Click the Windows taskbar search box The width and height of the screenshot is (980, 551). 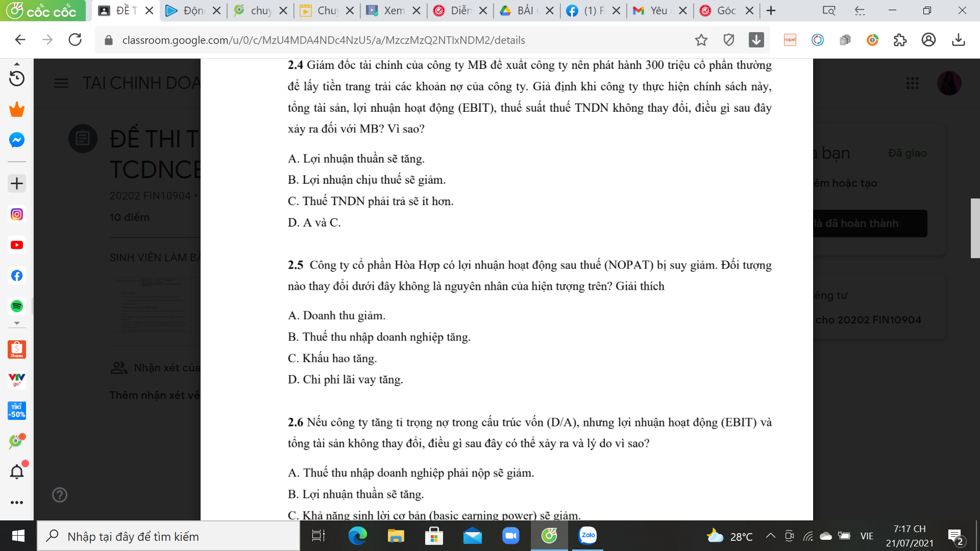(x=168, y=536)
